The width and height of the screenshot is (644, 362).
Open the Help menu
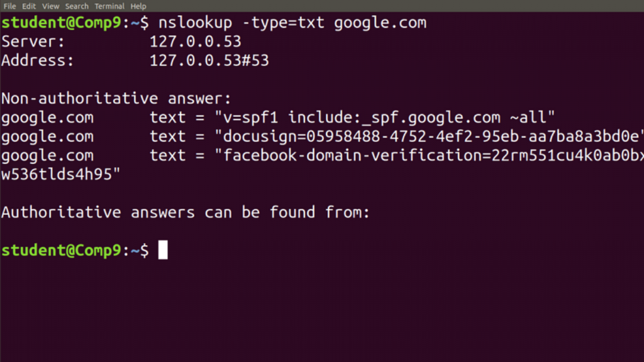point(138,6)
